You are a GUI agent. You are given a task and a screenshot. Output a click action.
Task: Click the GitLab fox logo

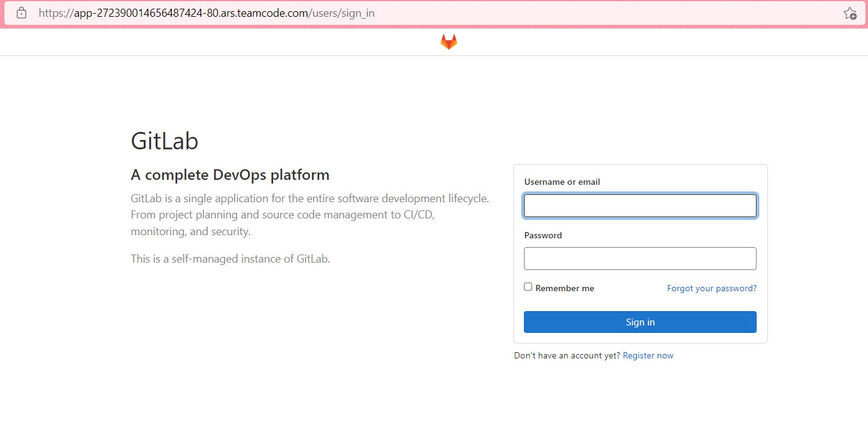point(449,42)
